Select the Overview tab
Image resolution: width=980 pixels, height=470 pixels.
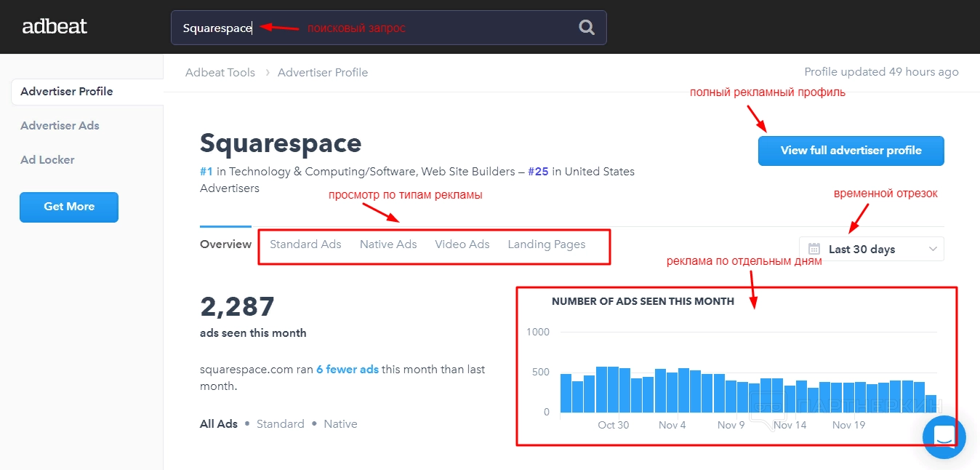(x=225, y=244)
